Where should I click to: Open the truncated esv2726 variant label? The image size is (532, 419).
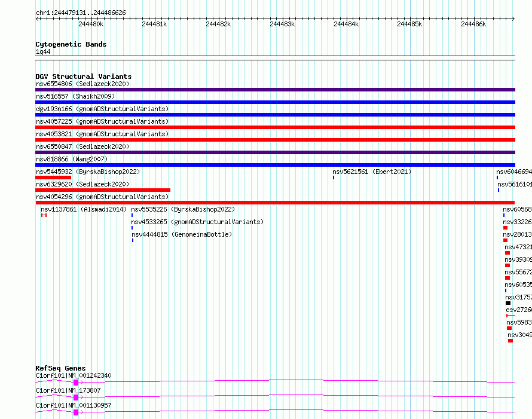[x=519, y=310]
